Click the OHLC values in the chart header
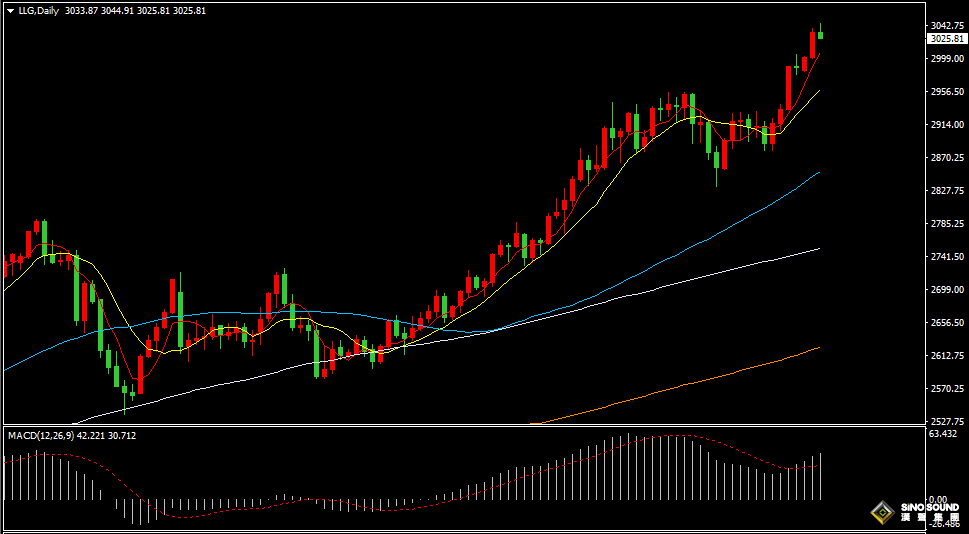The image size is (969, 534). pos(135,10)
